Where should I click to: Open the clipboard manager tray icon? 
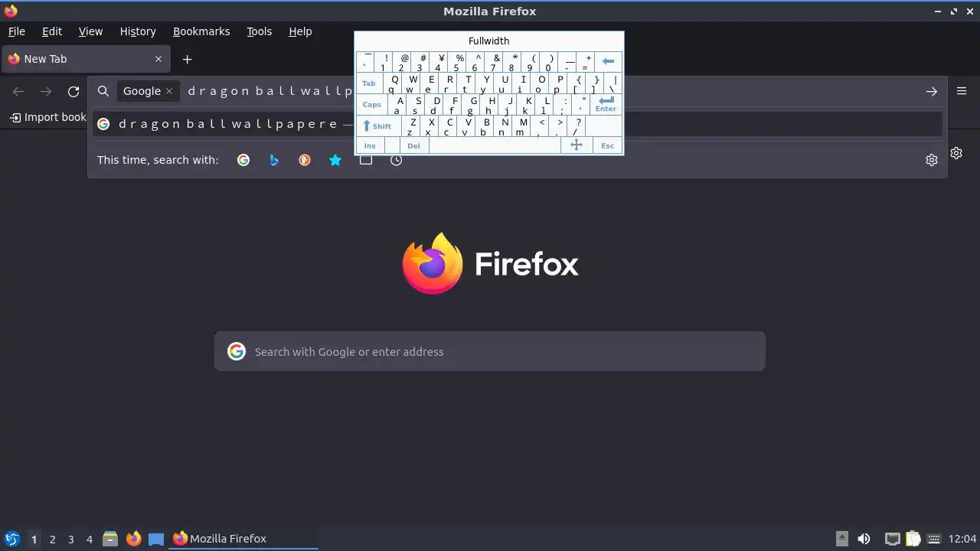913,539
